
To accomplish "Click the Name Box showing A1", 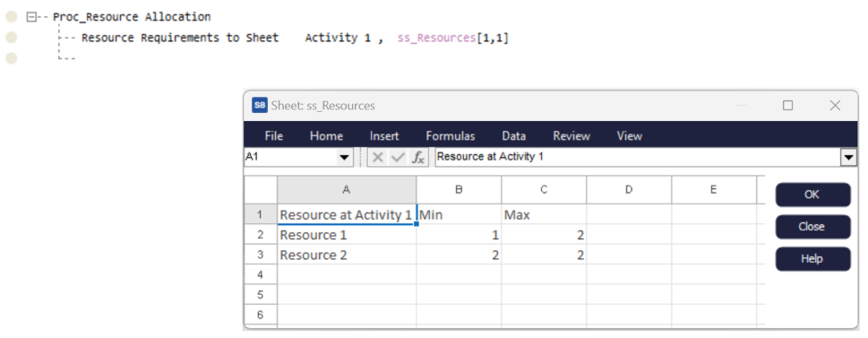I will (290, 158).
